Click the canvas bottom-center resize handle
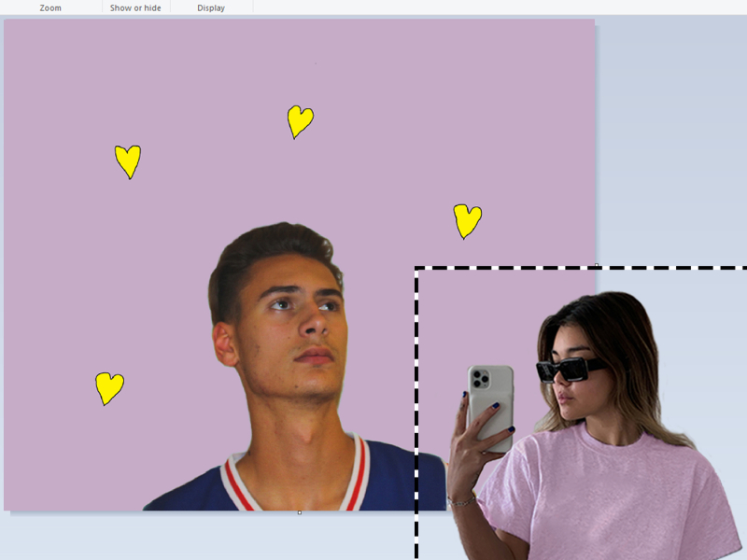 (299, 512)
